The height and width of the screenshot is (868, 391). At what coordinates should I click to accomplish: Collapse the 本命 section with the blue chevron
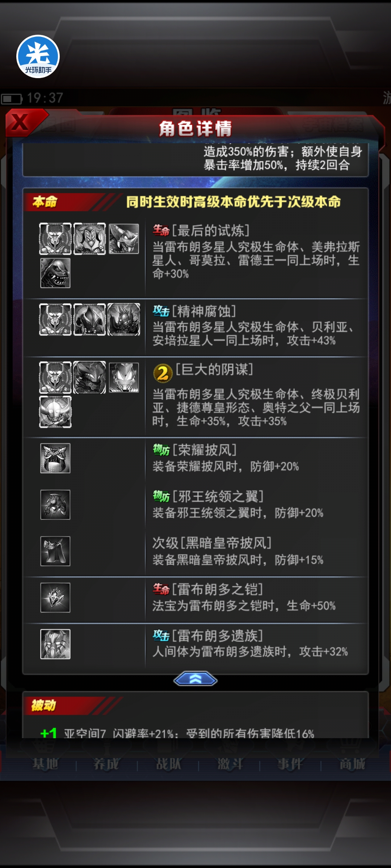(x=195, y=680)
